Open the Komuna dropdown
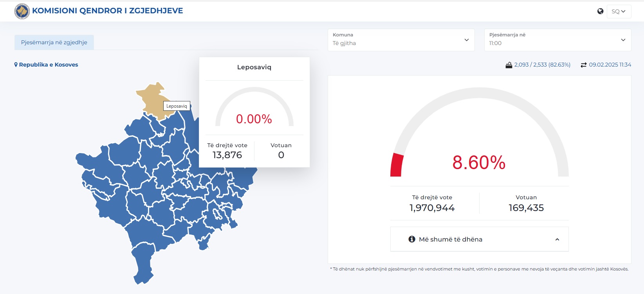 tap(401, 40)
